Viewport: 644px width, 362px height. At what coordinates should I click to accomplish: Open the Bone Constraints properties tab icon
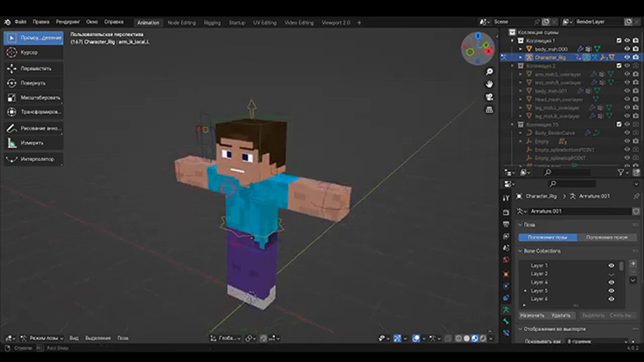pos(506,333)
